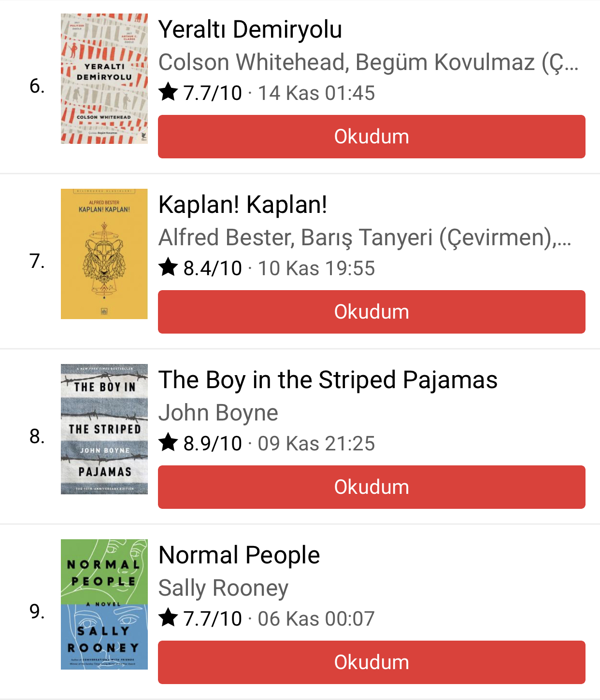
Task: Click the star icon for Normal People rating
Action: click(168, 617)
